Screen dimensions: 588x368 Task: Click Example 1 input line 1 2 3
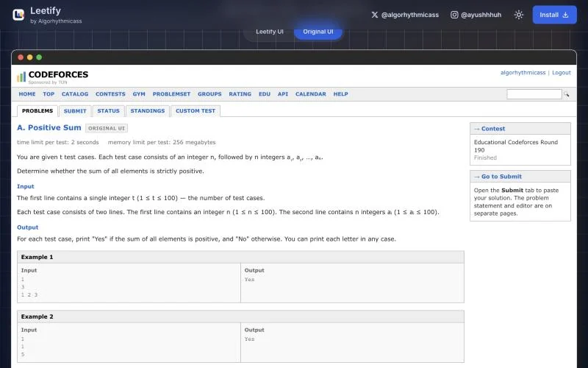pos(29,295)
